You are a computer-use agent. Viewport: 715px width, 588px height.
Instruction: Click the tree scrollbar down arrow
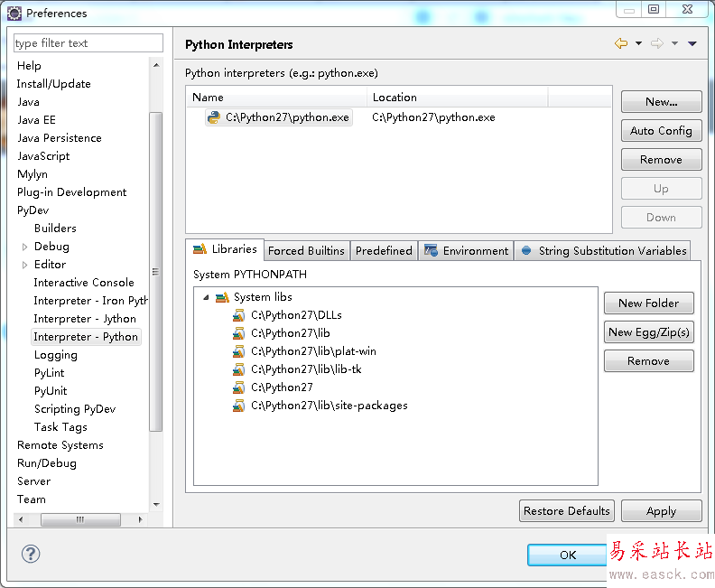click(156, 505)
